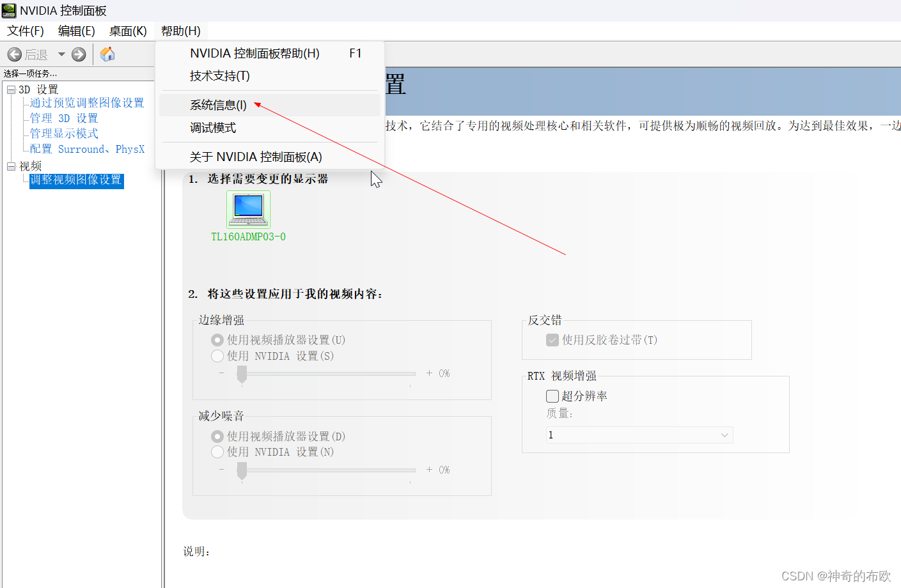Collapse the 视频 tree node
Image resolution: width=901 pixels, height=588 pixels.
click(11, 166)
